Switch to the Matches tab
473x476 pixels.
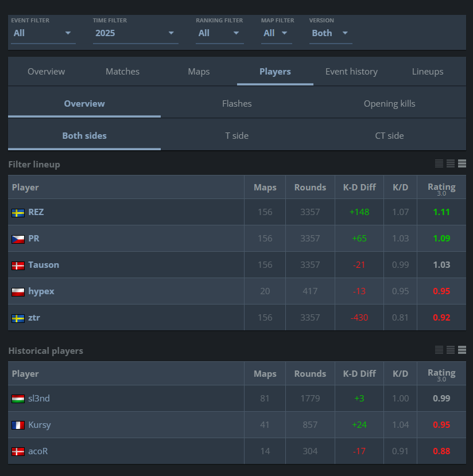[122, 71]
